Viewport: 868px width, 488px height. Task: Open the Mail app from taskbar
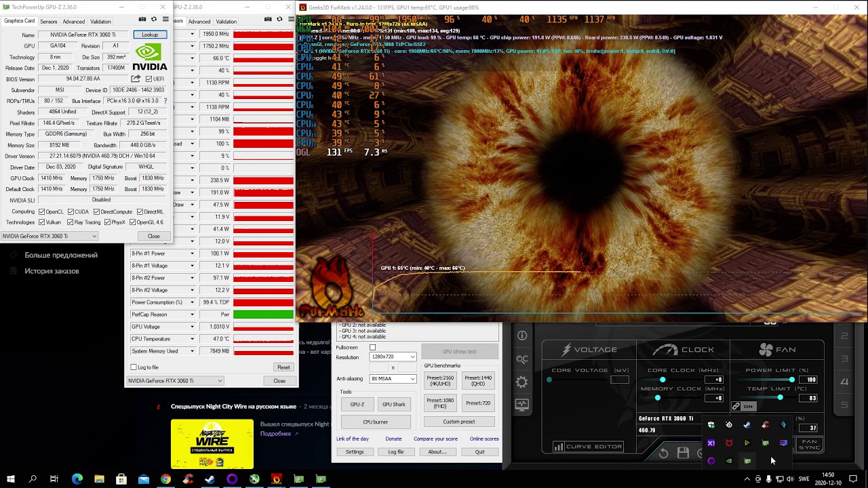[144, 479]
